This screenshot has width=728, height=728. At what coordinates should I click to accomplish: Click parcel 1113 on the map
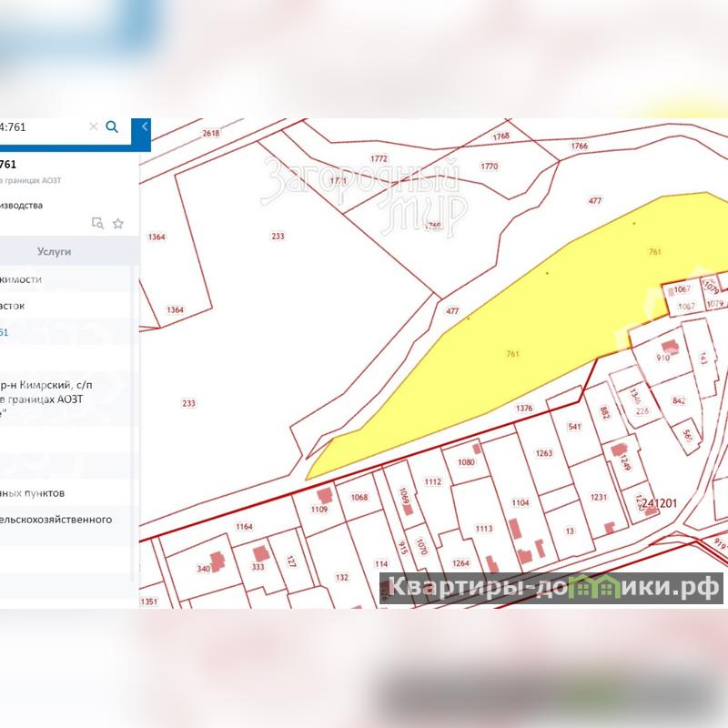(483, 529)
